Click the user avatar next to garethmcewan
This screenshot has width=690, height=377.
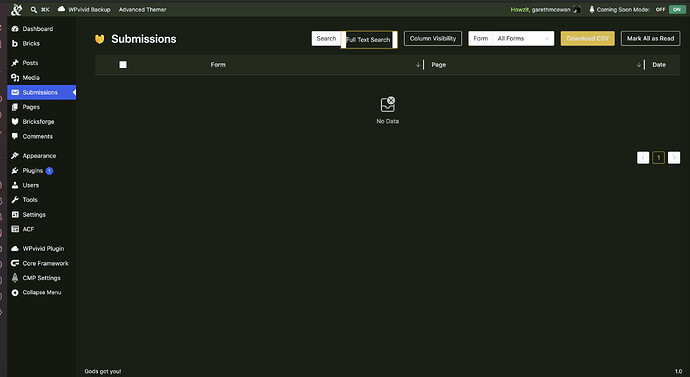(x=576, y=9)
